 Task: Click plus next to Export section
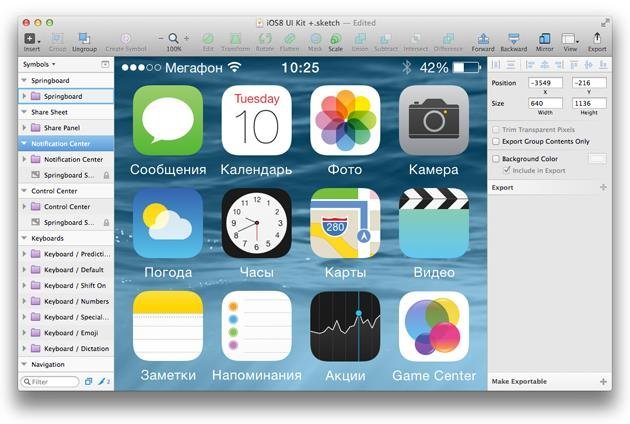[603, 187]
